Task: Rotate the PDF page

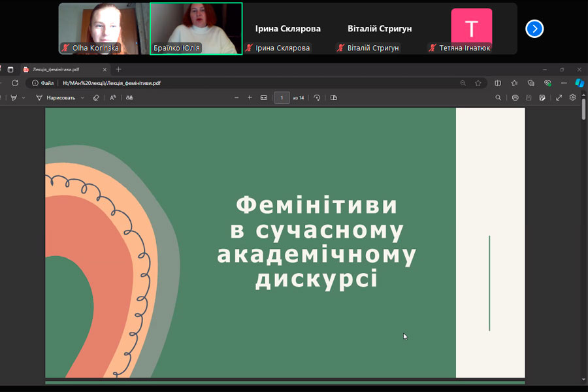Action: pos(317,97)
